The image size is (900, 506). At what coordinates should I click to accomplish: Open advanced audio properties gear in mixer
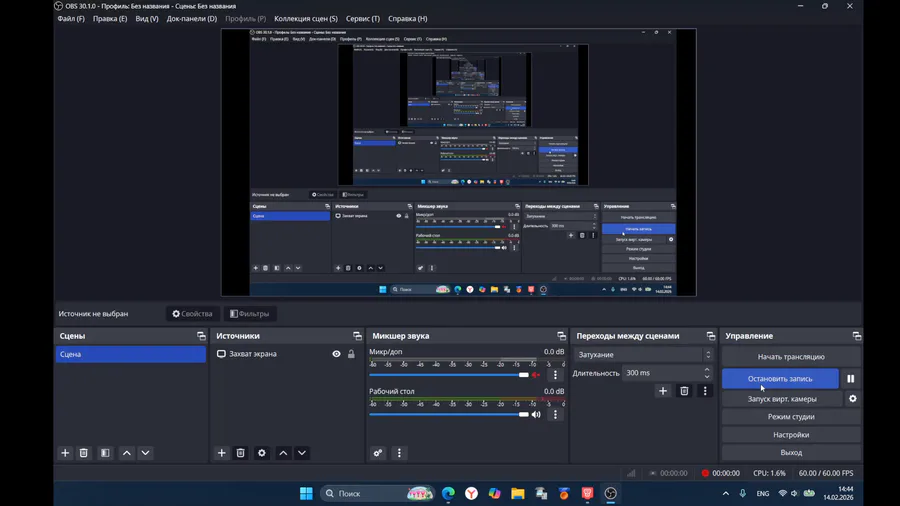pos(378,453)
